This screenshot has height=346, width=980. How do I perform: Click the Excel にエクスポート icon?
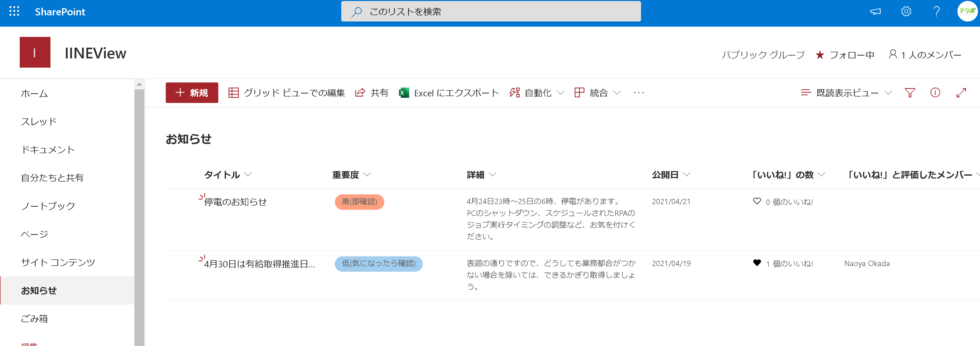tap(404, 93)
